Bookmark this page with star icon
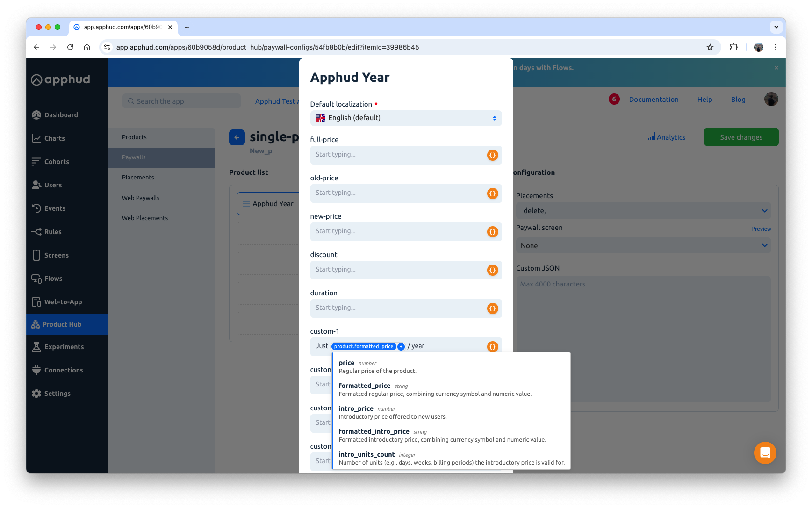 (710, 47)
